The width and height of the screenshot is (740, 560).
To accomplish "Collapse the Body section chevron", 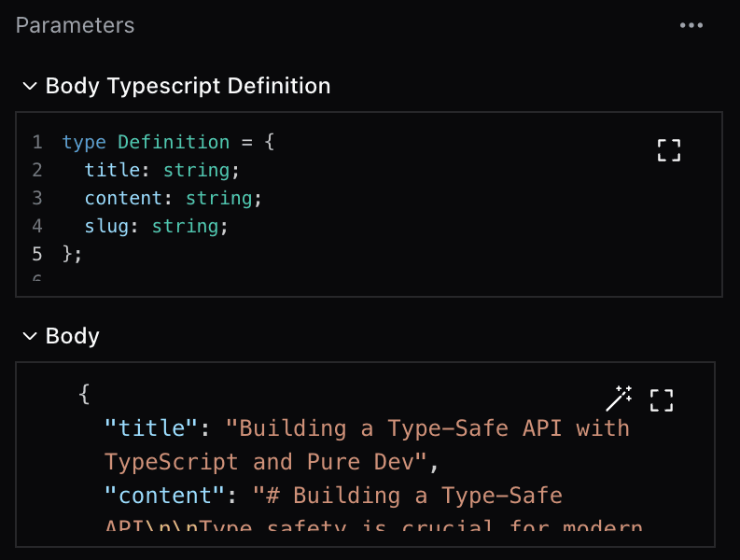I will tap(30, 336).
